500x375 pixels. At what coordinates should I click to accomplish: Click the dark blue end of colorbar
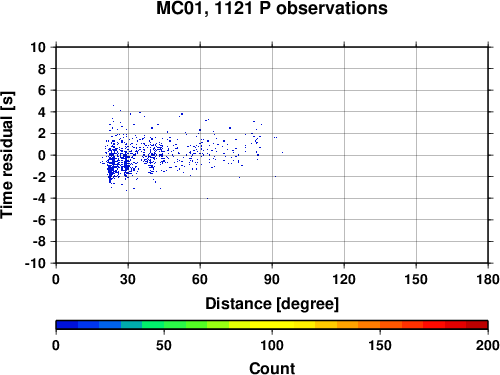[67, 325]
